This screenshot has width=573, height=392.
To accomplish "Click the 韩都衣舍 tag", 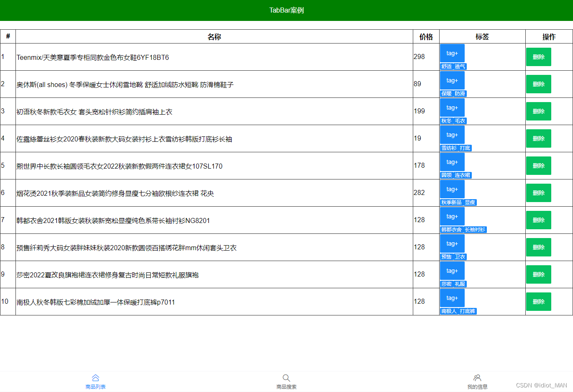I will pyautogui.click(x=452, y=230).
